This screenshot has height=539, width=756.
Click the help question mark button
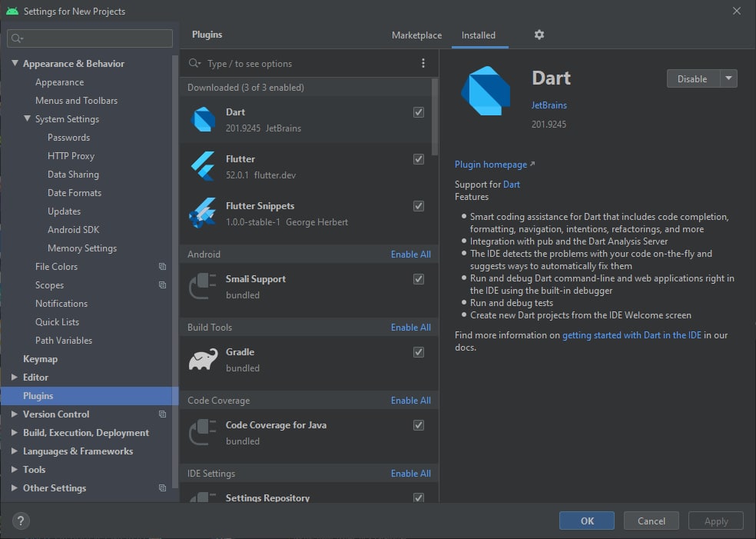pyautogui.click(x=21, y=521)
